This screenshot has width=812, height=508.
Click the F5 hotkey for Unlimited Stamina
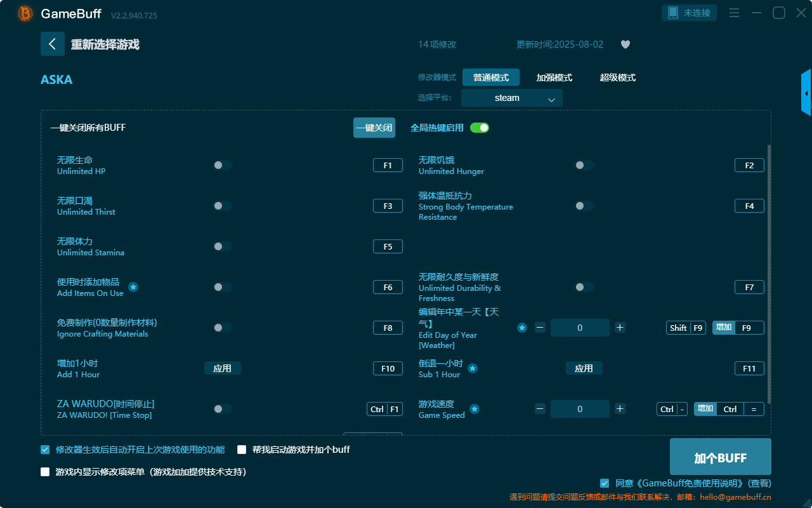(388, 246)
